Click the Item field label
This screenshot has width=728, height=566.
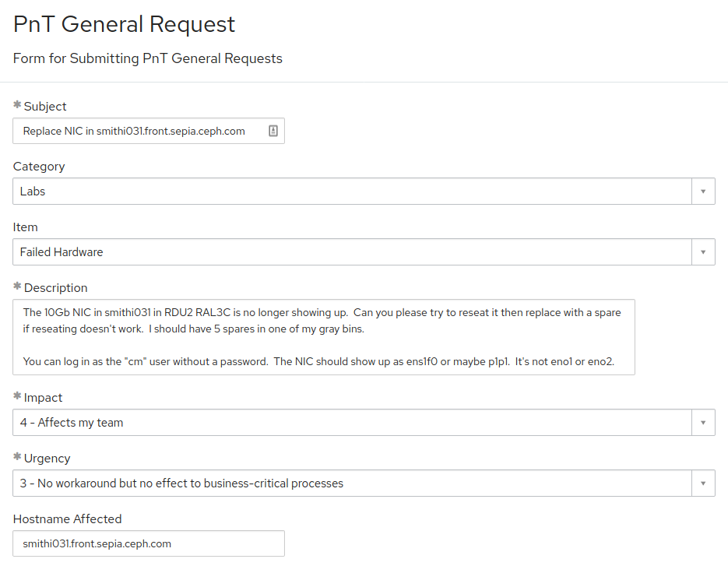tap(26, 227)
